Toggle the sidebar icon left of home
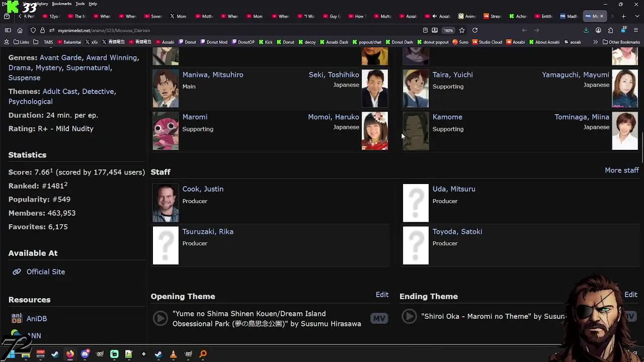This screenshot has height=362, width=644. pyautogui.click(x=8, y=30)
